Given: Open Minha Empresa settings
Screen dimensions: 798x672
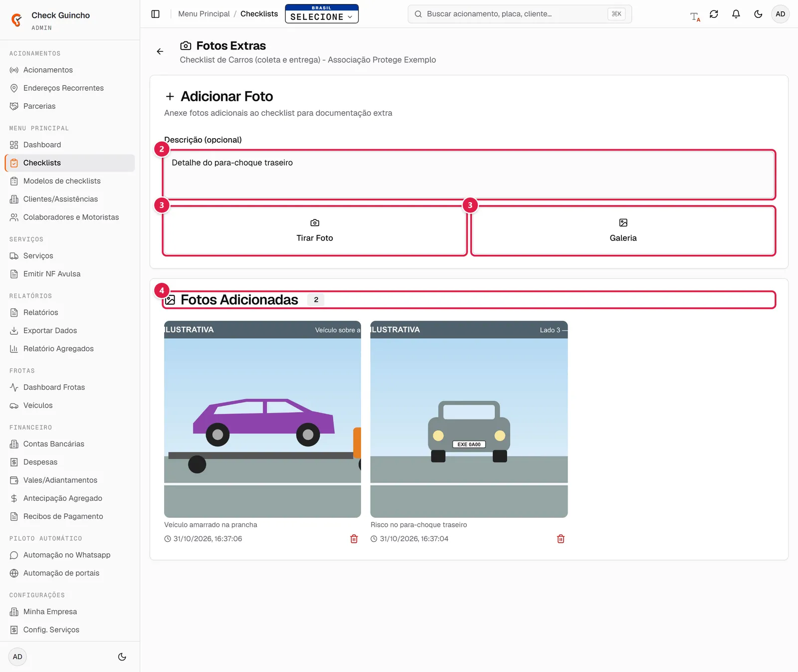Looking at the screenshot, I should coord(70,612).
